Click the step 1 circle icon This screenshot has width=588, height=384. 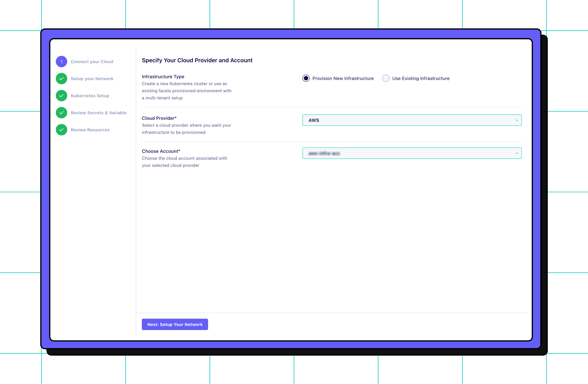61,62
